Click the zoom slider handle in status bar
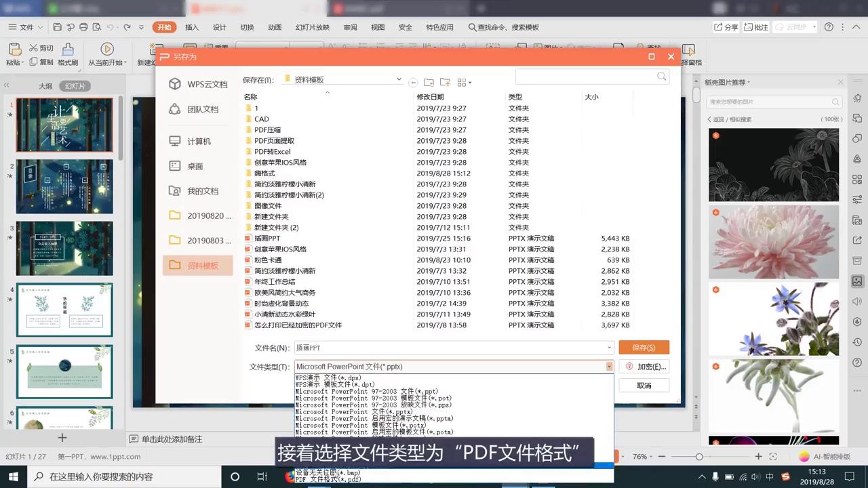868x488 pixels. coord(699,457)
